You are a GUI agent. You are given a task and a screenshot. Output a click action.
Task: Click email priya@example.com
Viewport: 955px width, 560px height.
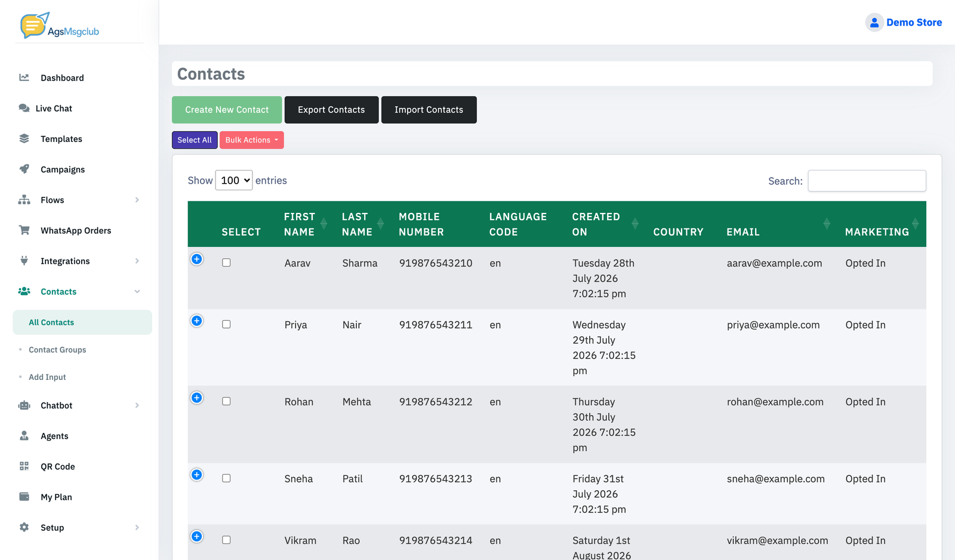click(773, 325)
